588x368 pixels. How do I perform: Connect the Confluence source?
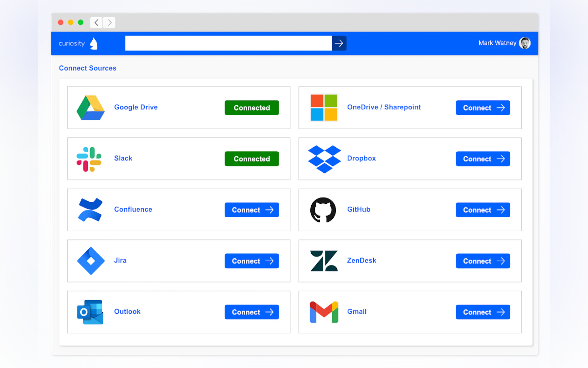(x=252, y=210)
